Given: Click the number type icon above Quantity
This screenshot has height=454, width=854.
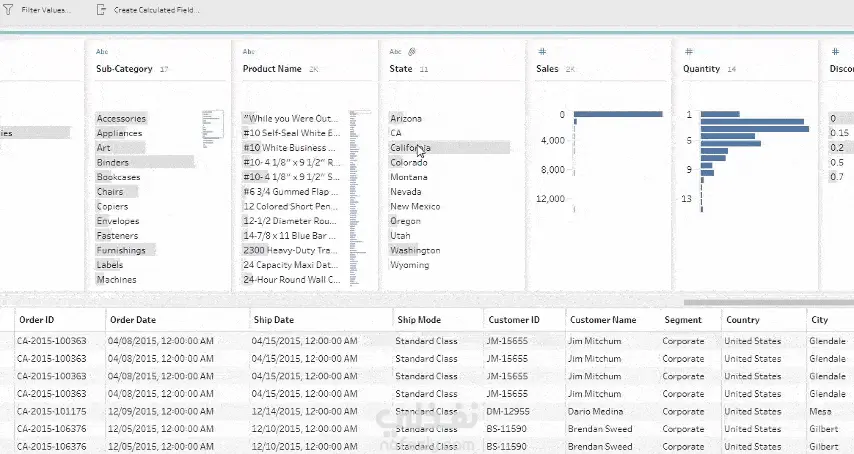Looking at the screenshot, I should click(x=688, y=52).
